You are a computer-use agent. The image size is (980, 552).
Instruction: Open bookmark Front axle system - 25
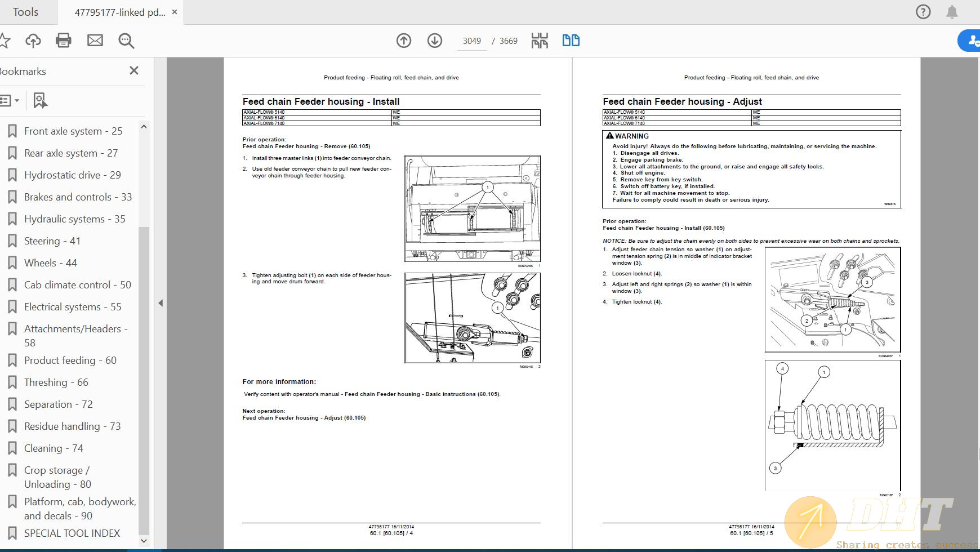[73, 131]
